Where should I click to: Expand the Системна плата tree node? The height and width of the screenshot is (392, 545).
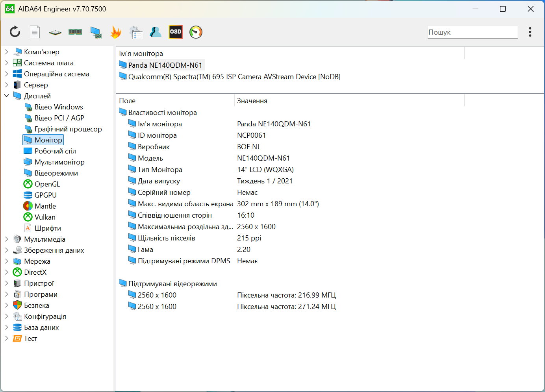pyautogui.click(x=6, y=63)
